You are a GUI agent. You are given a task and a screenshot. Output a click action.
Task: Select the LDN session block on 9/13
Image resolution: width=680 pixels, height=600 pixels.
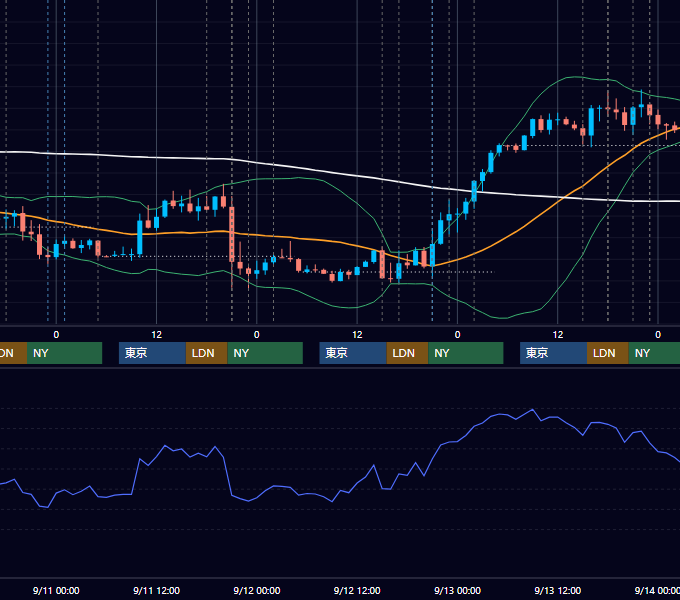(608, 353)
